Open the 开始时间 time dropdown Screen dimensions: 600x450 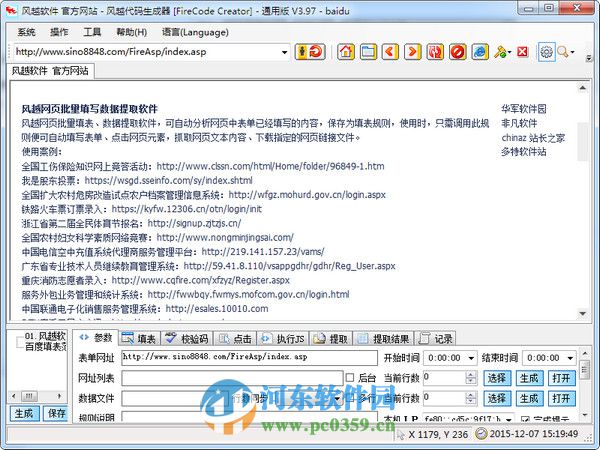pos(471,358)
